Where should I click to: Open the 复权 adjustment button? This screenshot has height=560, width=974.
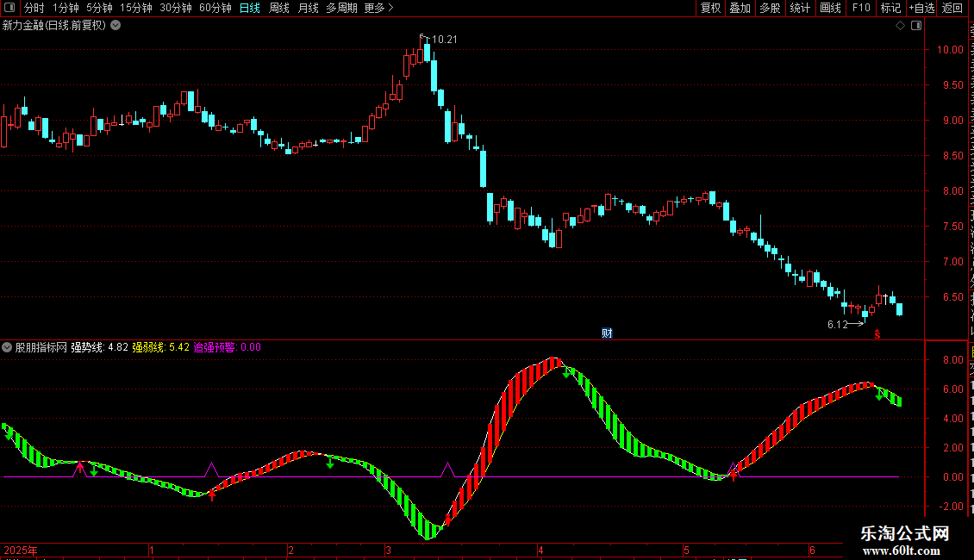[x=710, y=8]
